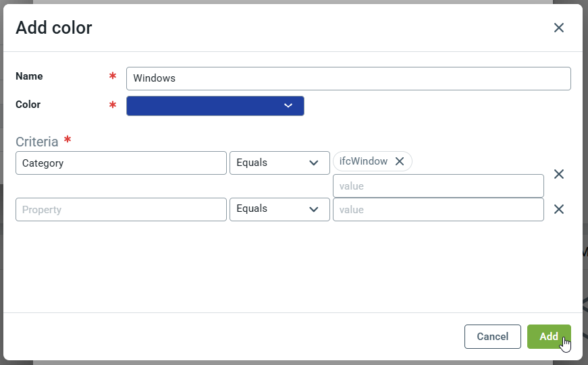Click the value field below the ifcWindow chip
Image resolution: width=588 pixels, height=365 pixels.
437,186
